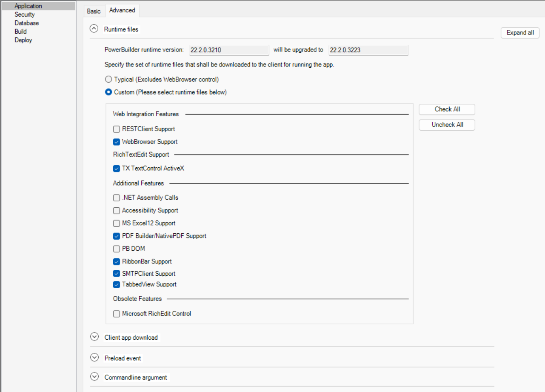Click the PowerBuilder runtime version field
The image size is (545, 392).
229,50
